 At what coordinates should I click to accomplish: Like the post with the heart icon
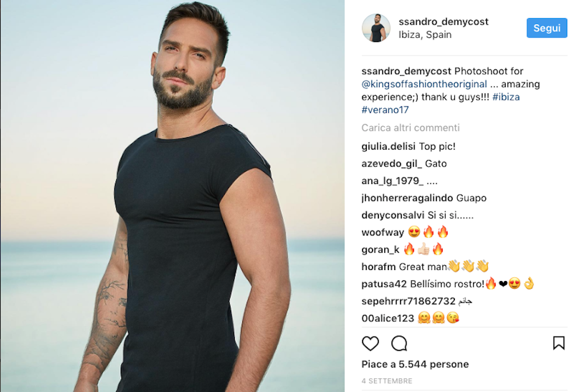[x=370, y=343]
